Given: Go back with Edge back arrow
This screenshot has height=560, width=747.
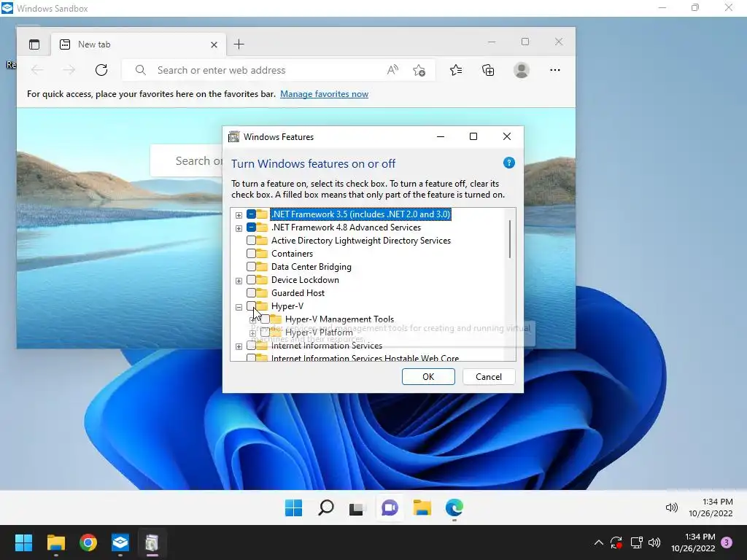Looking at the screenshot, I should [x=37, y=71].
